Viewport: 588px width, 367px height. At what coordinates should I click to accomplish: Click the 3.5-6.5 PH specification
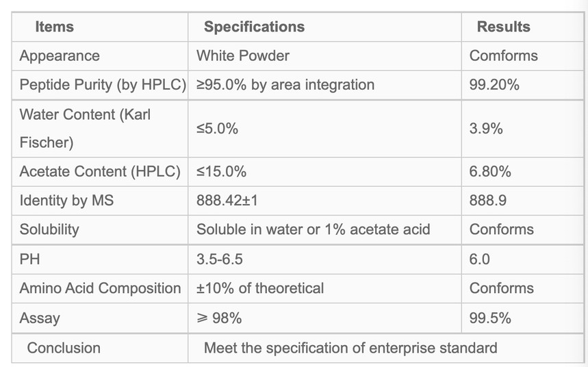coord(220,260)
